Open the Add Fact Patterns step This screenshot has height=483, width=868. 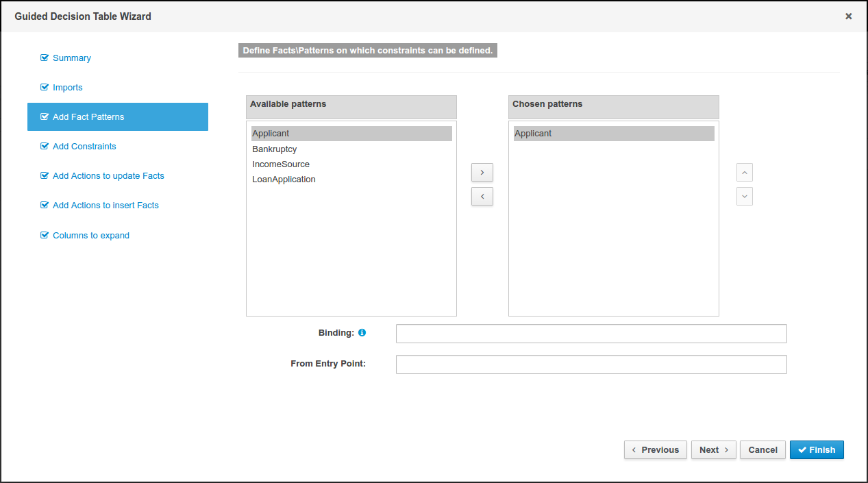click(88, 117)
